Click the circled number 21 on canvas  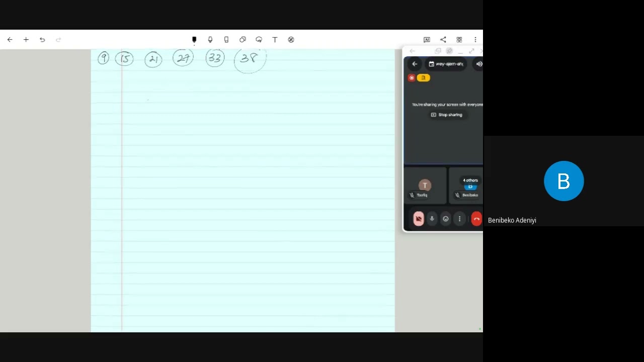(x=153, y=59)
